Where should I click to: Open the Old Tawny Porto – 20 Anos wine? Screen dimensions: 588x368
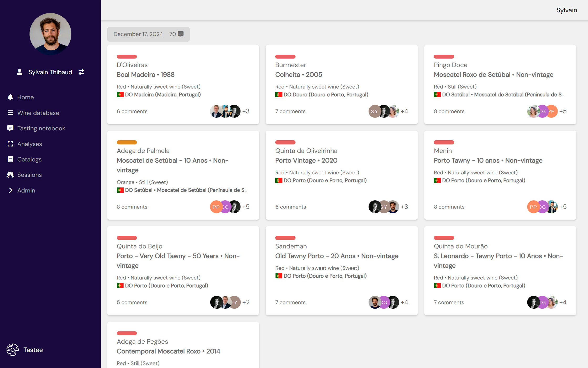337,256
